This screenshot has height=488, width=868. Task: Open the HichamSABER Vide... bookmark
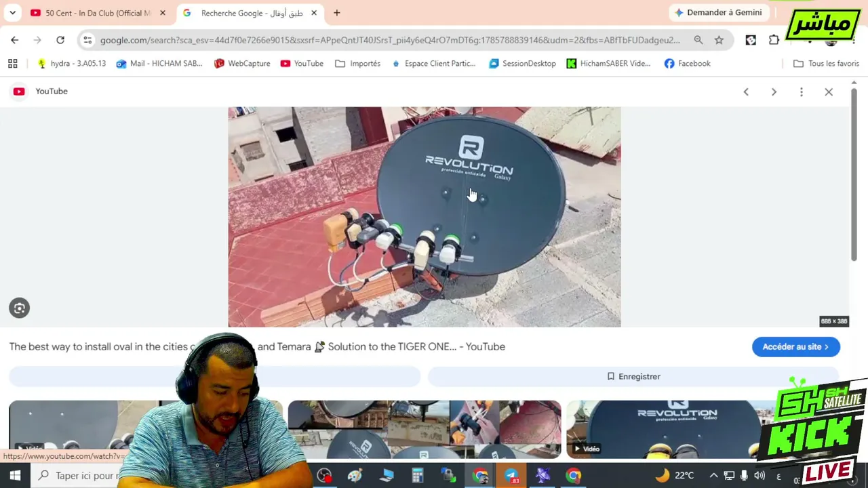(x=609, y=64)
